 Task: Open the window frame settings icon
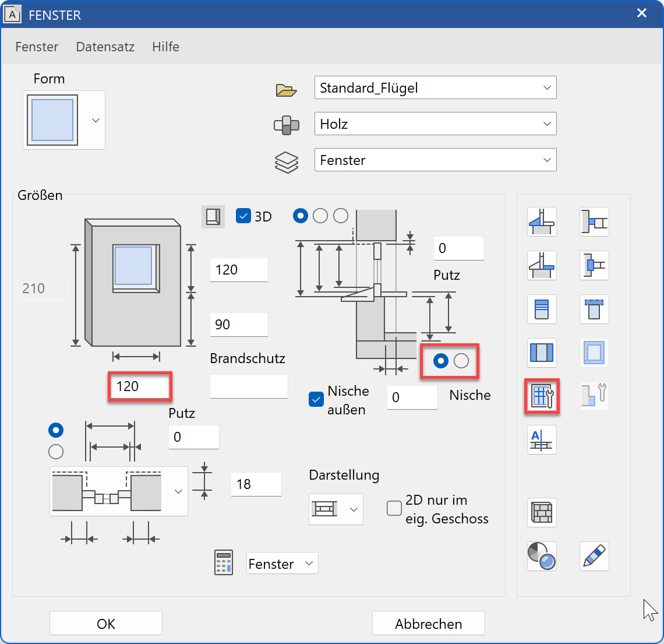click(594, 353)
